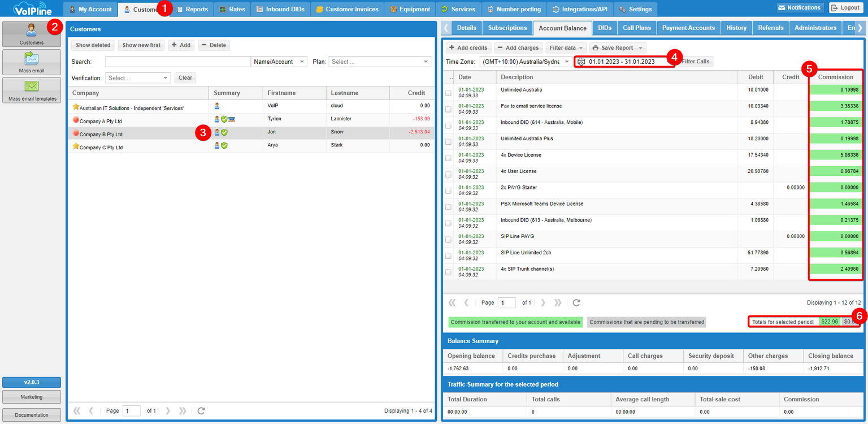Tick the Unlimited Australia row checkbox
The width and height of the screenshot is (868, 424).
(x=448, y=93)
